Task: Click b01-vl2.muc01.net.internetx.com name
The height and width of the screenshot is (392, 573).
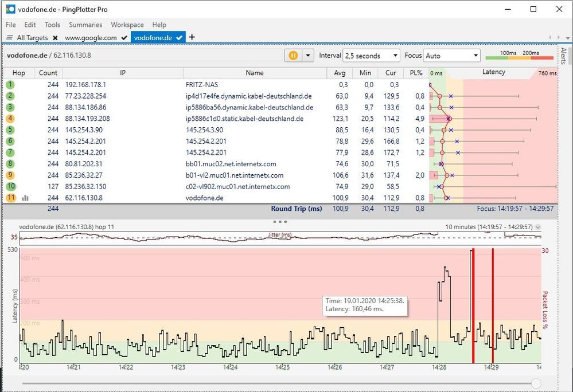Action: (235, 175)
